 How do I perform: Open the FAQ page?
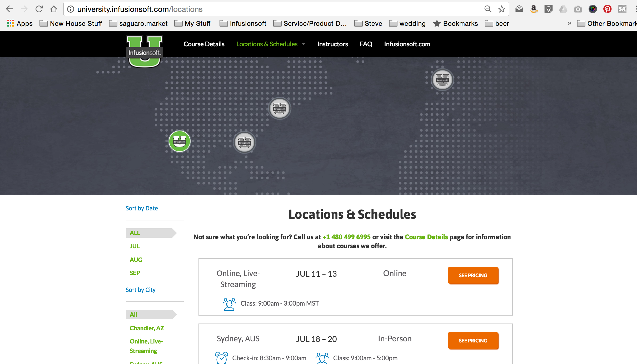click(366, 44)
